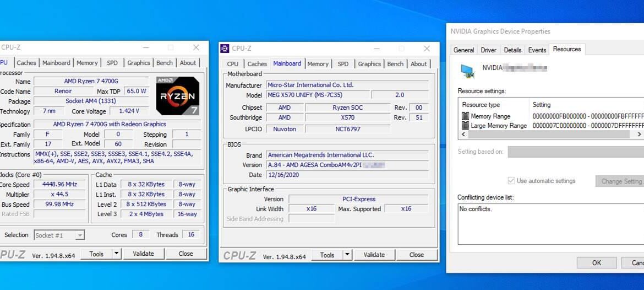Click Package value Socket AM4 (1331)

[x=91, y=101]
